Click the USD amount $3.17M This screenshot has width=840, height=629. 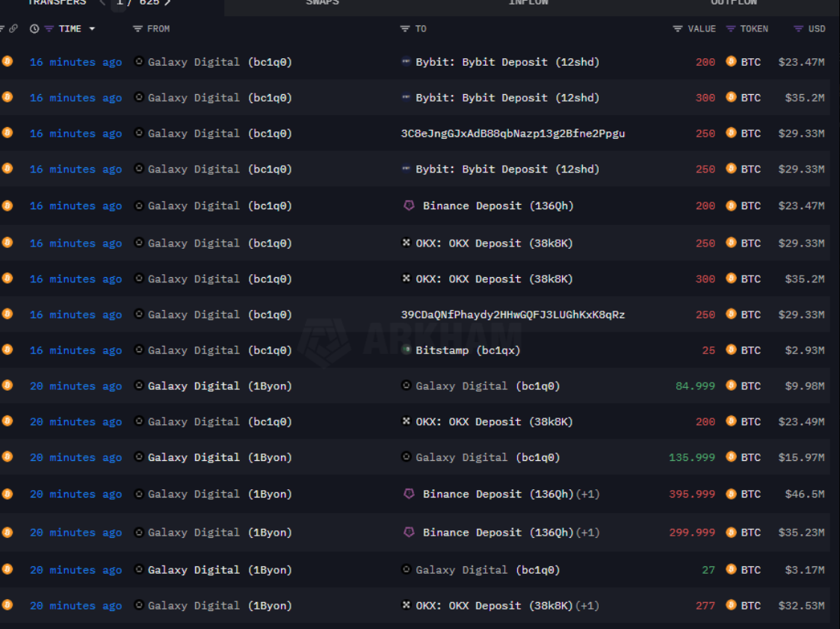coord(805,569)
